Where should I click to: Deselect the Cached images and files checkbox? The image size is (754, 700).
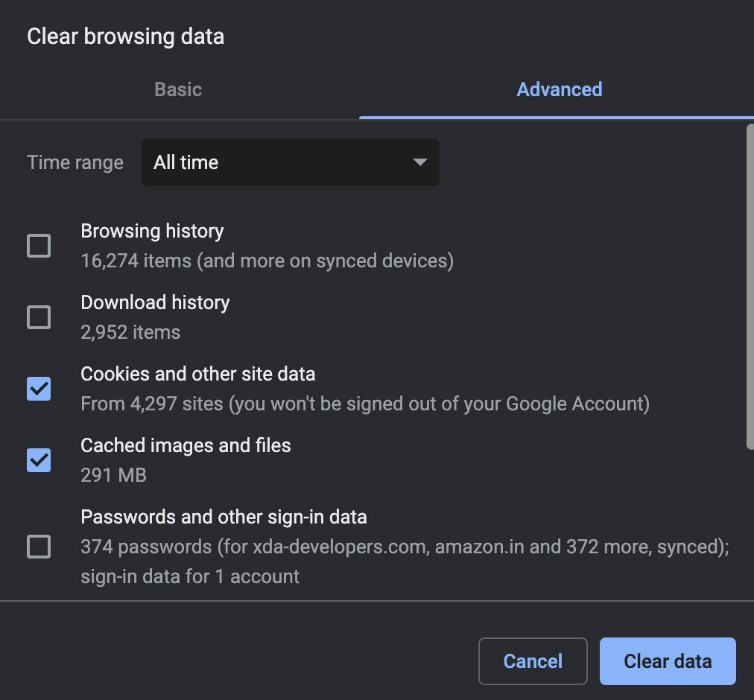(x=38, y=460)
